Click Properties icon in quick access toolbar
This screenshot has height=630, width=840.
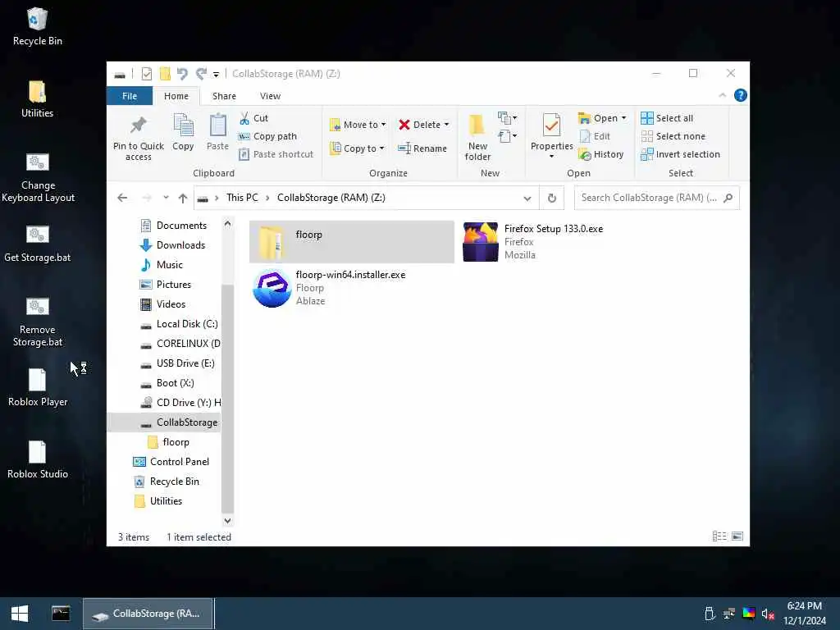click(x=146, y=74)
